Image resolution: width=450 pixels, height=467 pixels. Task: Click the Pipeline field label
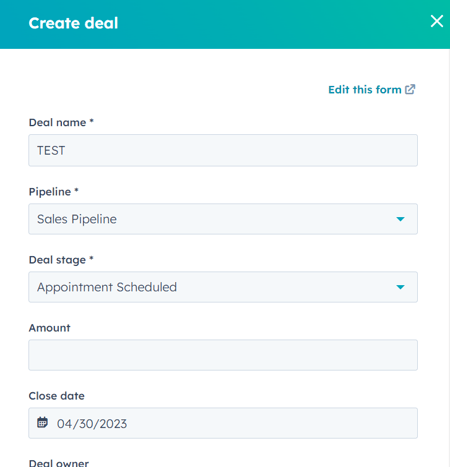point(50,192)
